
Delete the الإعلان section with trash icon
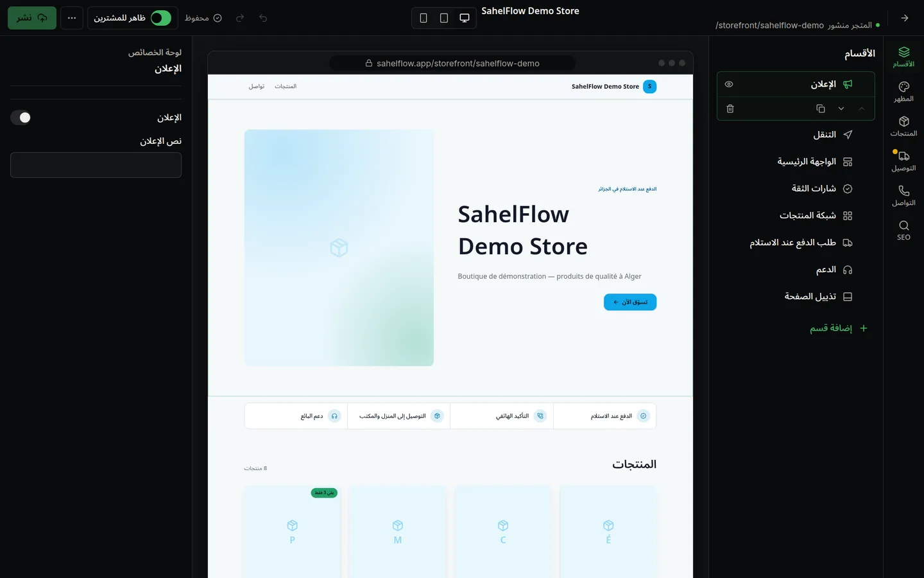(x=730, y=109)
